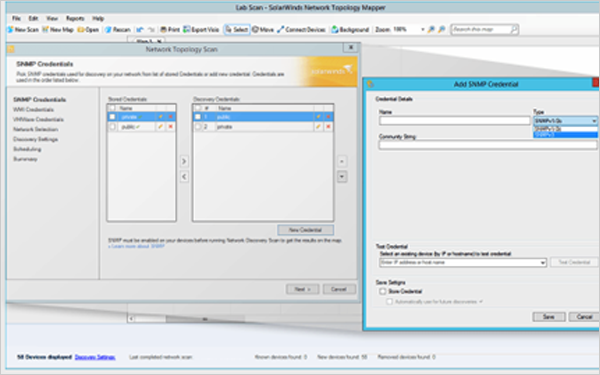The image size is (600, 375).
Task: Expand the test device IP address dropdown
Action: 542,263
